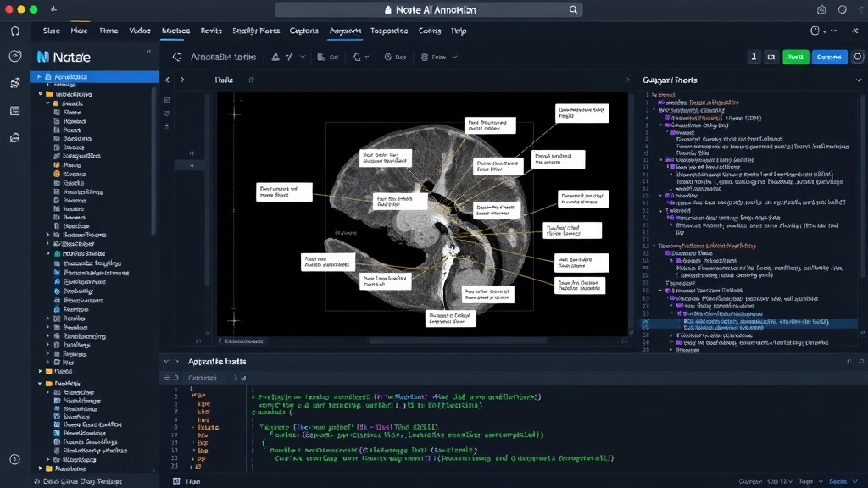Click the circled icon at sidebar bottom

15,459
